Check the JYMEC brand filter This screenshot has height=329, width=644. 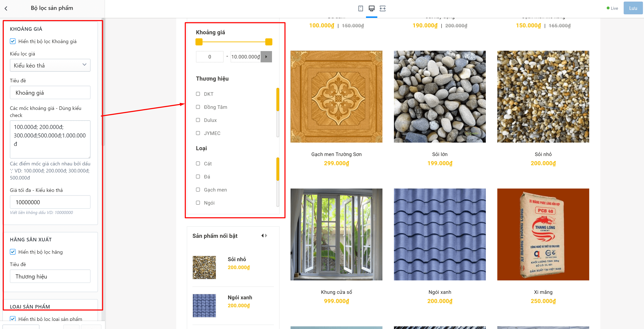click(198, 133)
